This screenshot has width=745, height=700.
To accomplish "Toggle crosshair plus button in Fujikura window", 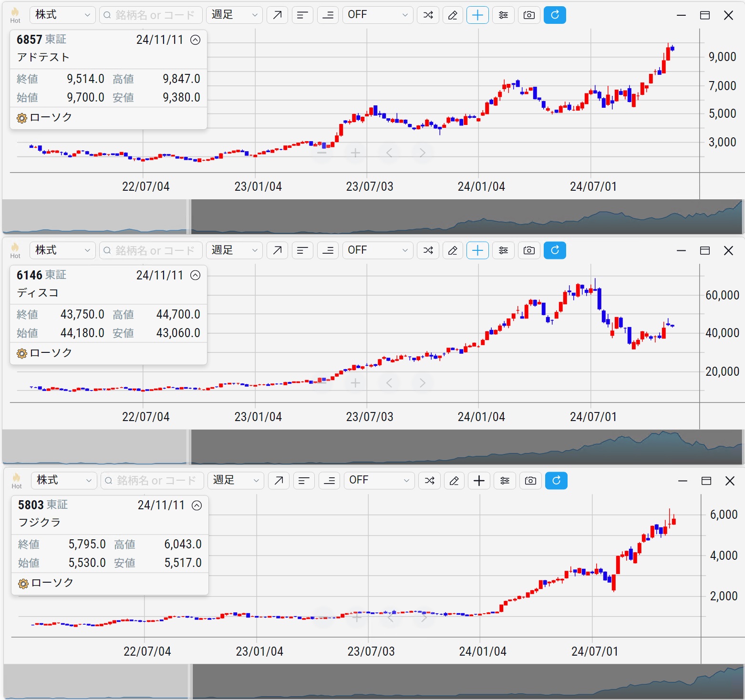I will click(479, 481).
